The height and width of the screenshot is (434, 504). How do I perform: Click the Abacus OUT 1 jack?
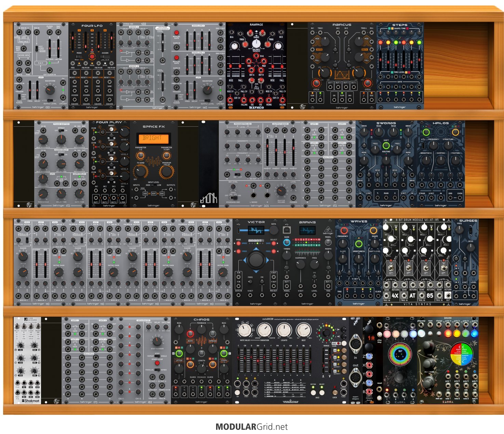click(330, 87)
